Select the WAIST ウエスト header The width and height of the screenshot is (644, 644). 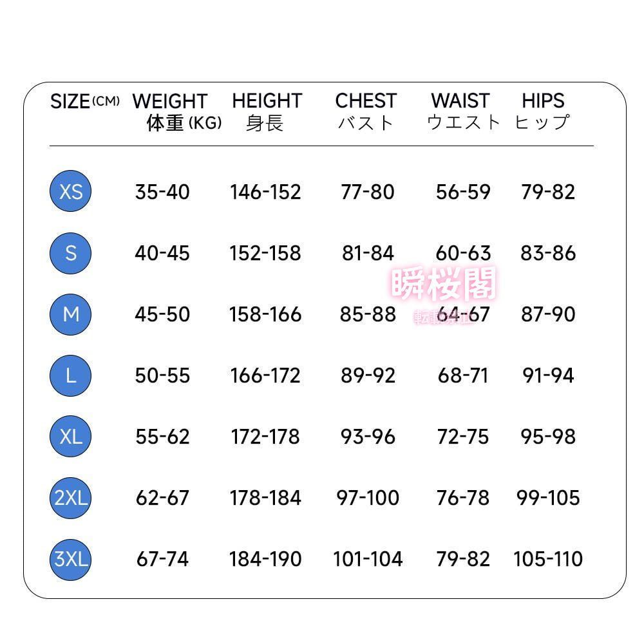(462, 111)
